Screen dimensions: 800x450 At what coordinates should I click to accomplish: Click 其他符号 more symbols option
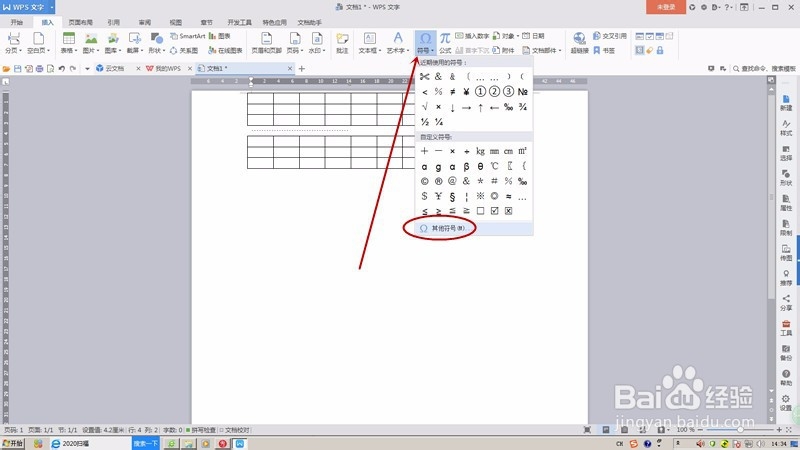(474, 229)
